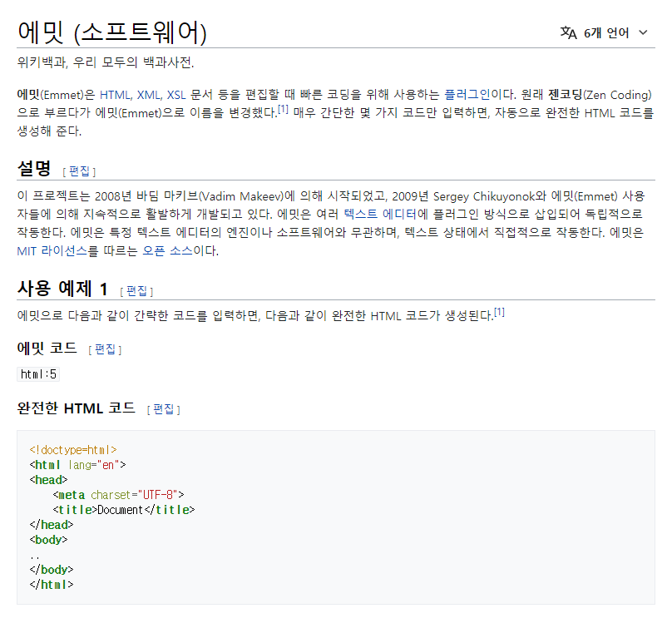Follow the 오픈 소스 link
This screenshot has height=623, width=672.
(x=167, y=250)
